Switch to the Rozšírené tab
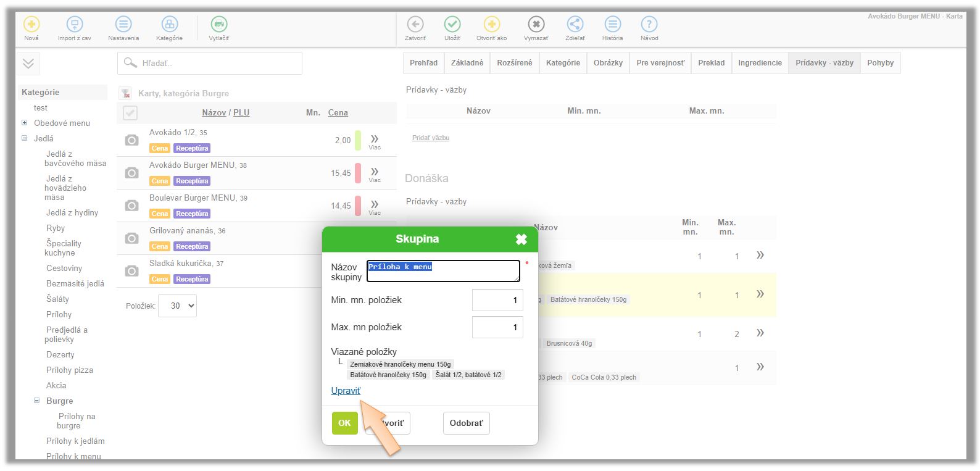This screenshot has width=980, height=471. pos(514,63)
